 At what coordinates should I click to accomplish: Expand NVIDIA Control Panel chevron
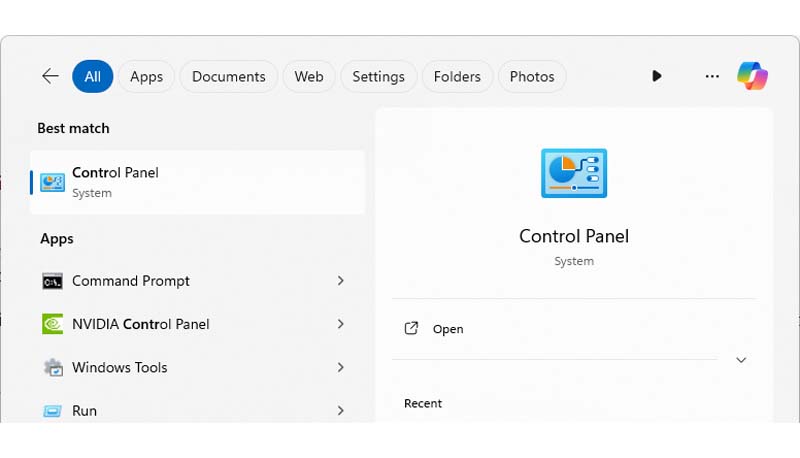341,324
